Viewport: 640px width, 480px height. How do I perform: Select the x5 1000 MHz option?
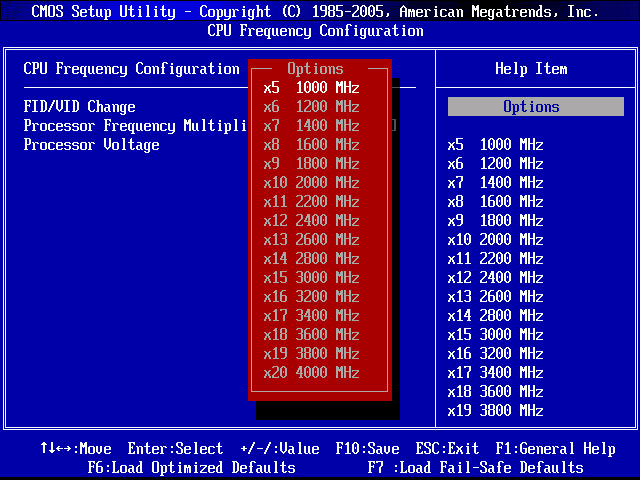pos(311,88)
